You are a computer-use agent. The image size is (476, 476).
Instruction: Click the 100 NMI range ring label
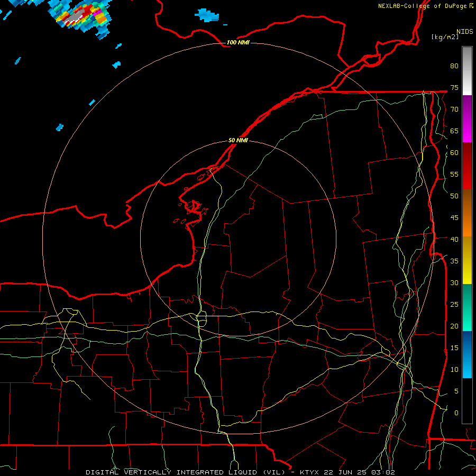pyautogui.click(x=238, y=42)
